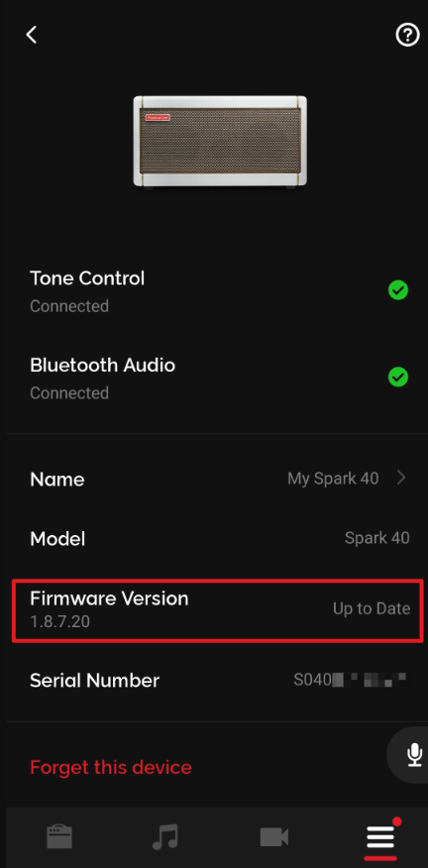Open the amp tones tab icon
This screenshot has width=428, height=868.
59,836
